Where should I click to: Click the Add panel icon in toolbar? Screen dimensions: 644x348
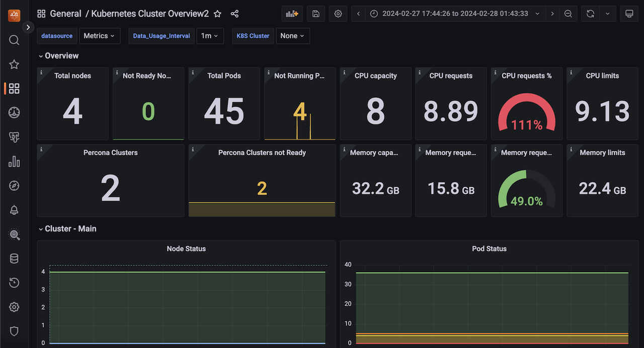(x=292, y=14)
